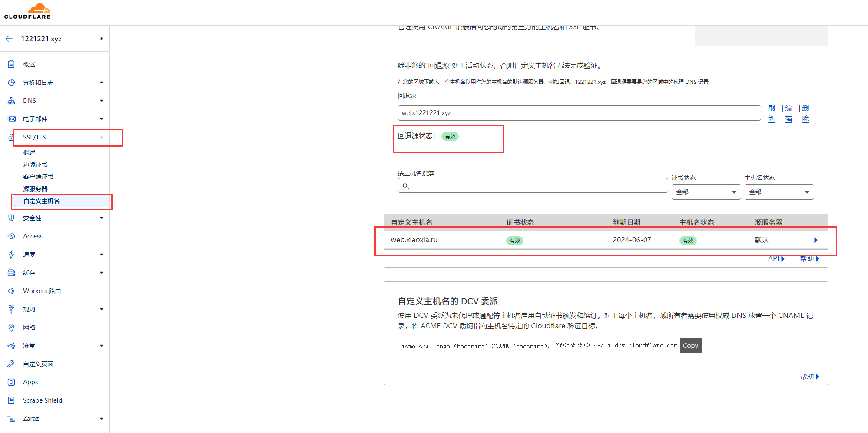The image size is (868, 433).
Task: Click the email envelope icon in sidebar
Action: click(x=11, y=119)
